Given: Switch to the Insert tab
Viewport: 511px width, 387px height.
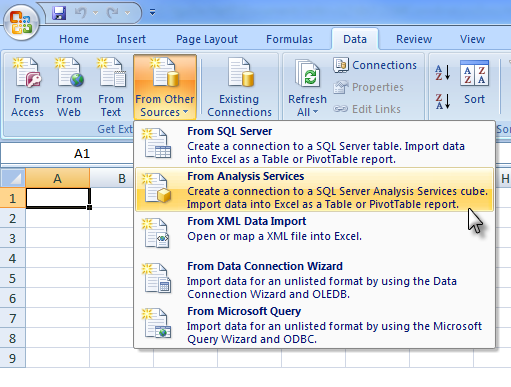Looking at the screenshot, I should pyautogui.click(x=131, y=39).
